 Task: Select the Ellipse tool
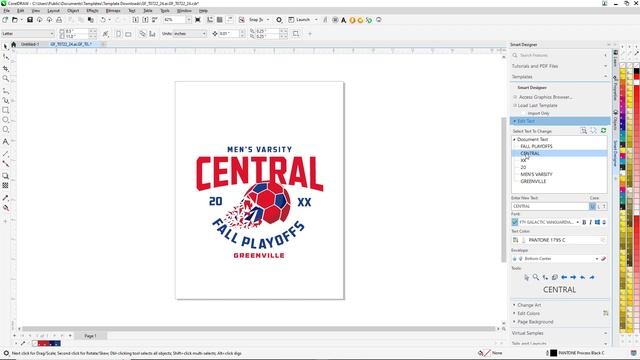[x=6, y=120]
